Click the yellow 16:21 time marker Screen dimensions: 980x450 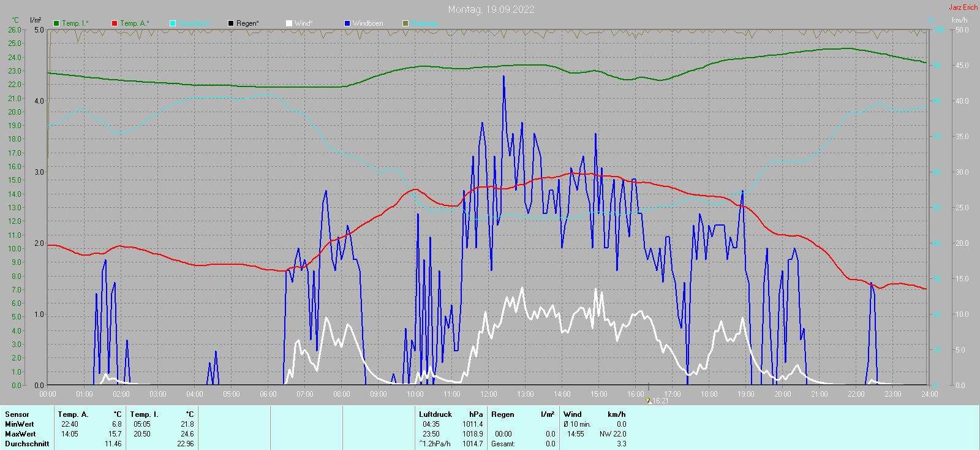coord(648,400)
